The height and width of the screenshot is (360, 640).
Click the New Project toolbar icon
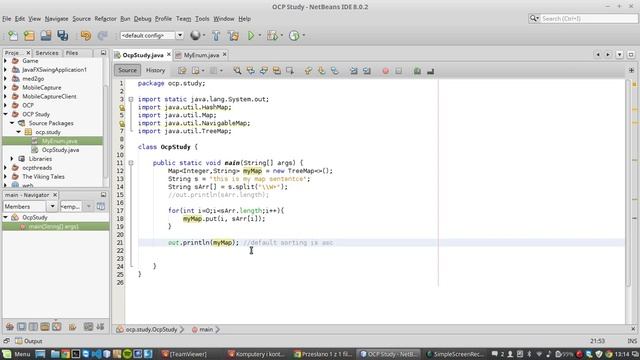pos(29,36)
